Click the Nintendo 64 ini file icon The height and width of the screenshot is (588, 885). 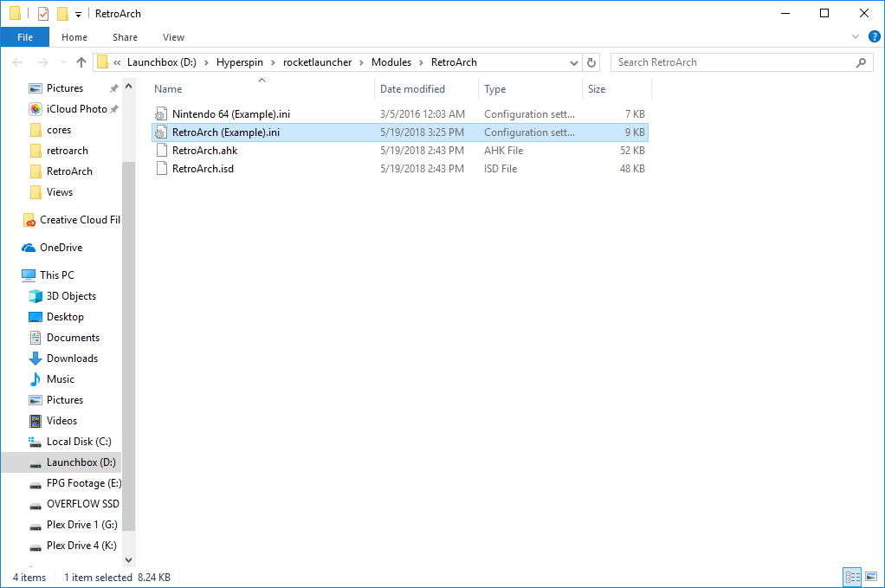161,114
